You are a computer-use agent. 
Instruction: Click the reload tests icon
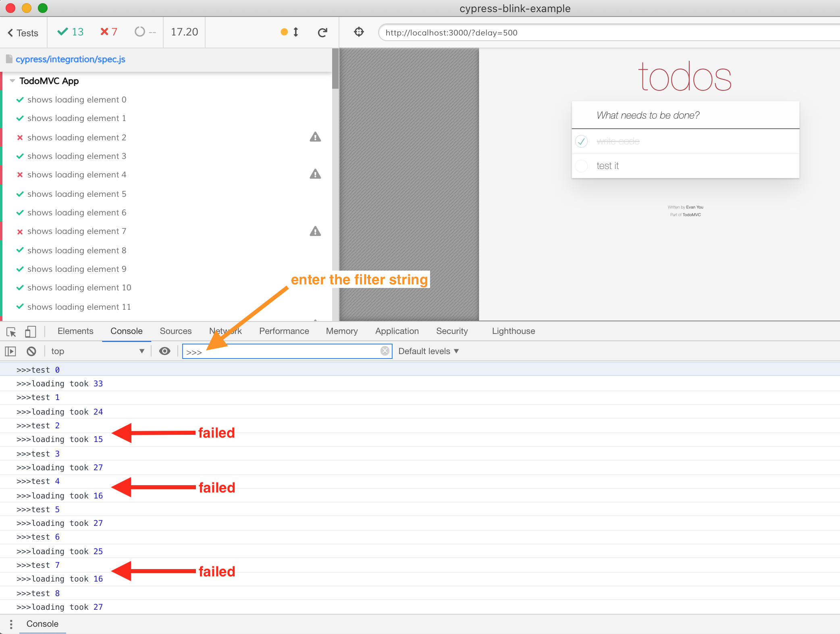(322, 33)
